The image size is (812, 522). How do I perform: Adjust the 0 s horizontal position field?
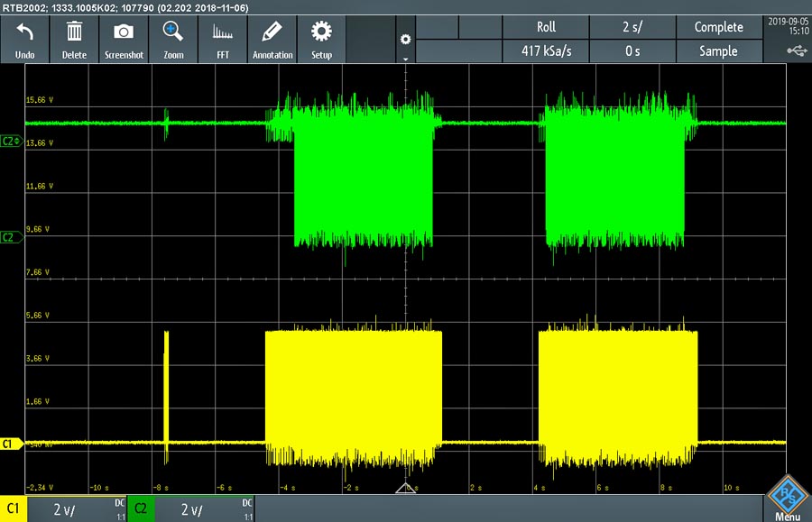(632, 51)
